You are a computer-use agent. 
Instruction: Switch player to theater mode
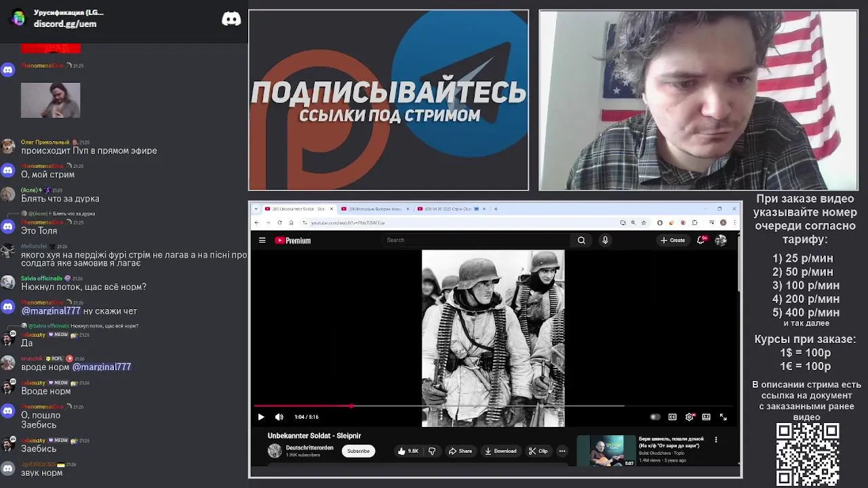pyautogui.click(x=706, y=417)
